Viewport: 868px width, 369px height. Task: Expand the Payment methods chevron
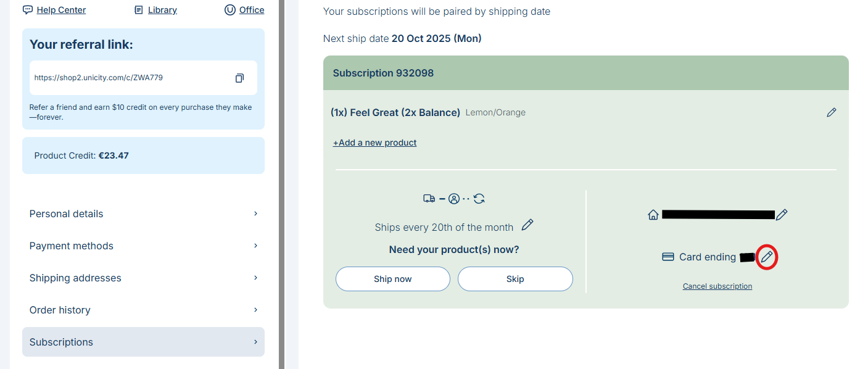[255, 246]
